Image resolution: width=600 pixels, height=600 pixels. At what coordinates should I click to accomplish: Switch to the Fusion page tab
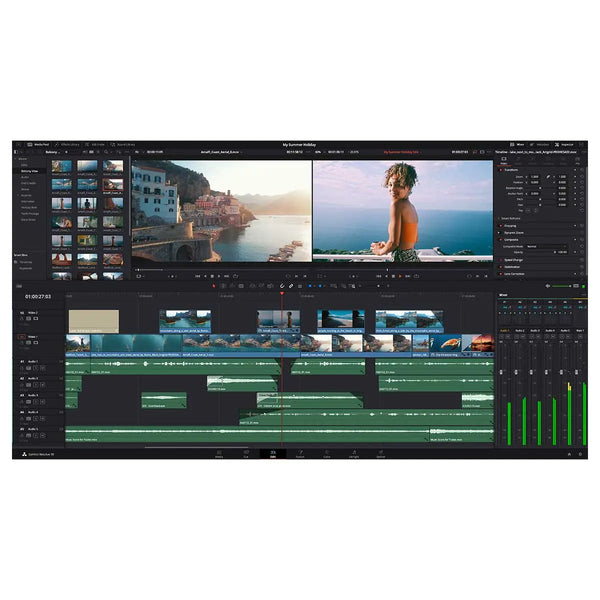click(300, 454)
